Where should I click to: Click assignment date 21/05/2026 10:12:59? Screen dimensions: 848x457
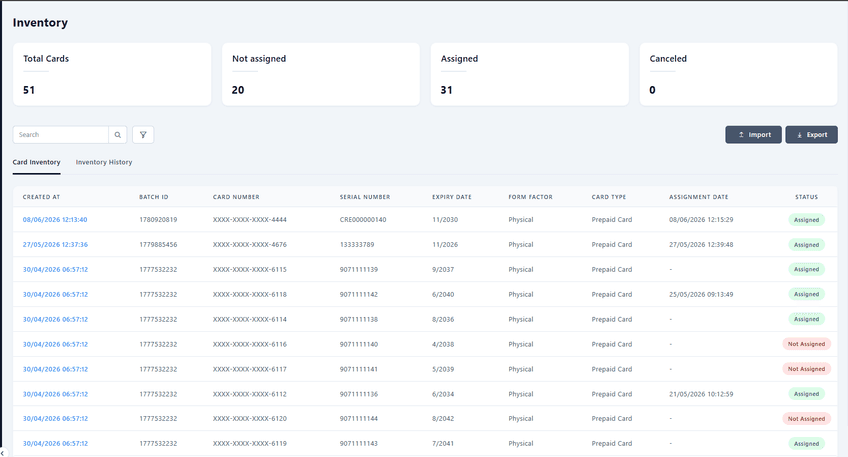[x=701, y=394]
